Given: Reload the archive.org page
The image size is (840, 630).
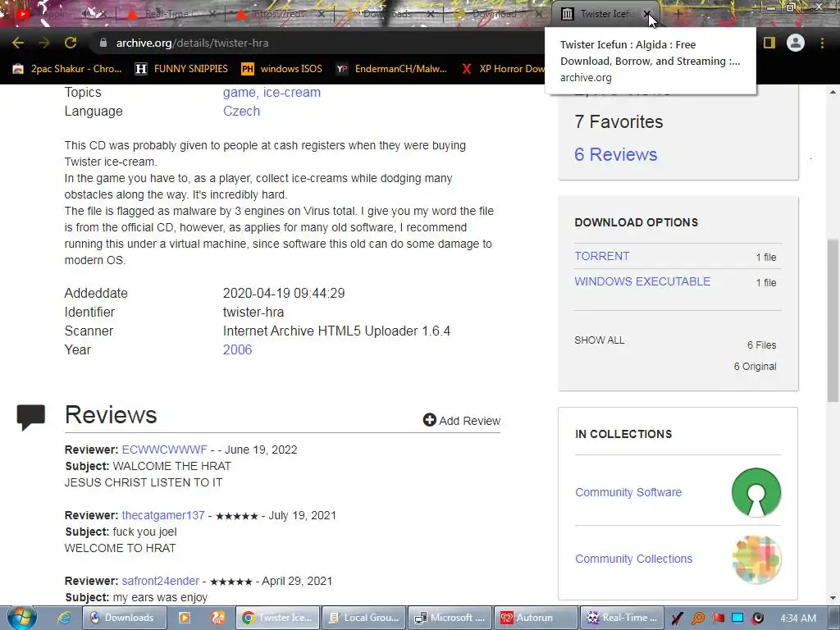Looking at the screenshot, I should (71, 43).
